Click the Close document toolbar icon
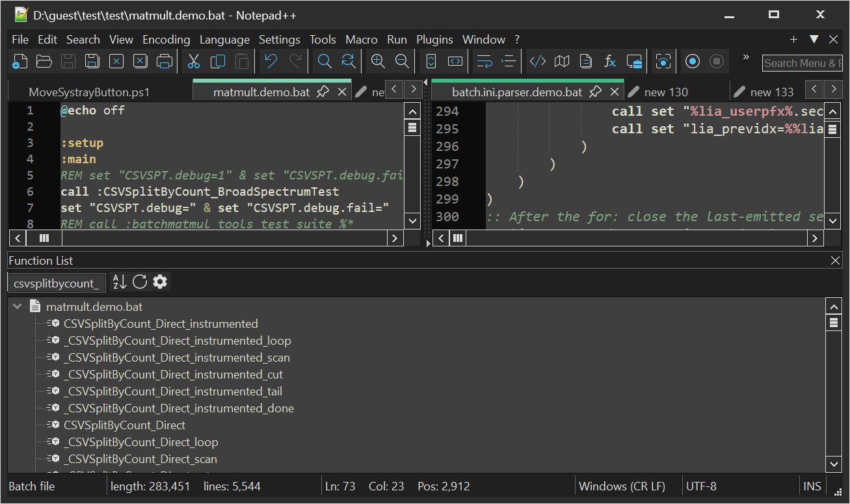This screenshot has width=850, height=504. click(116, 62)
